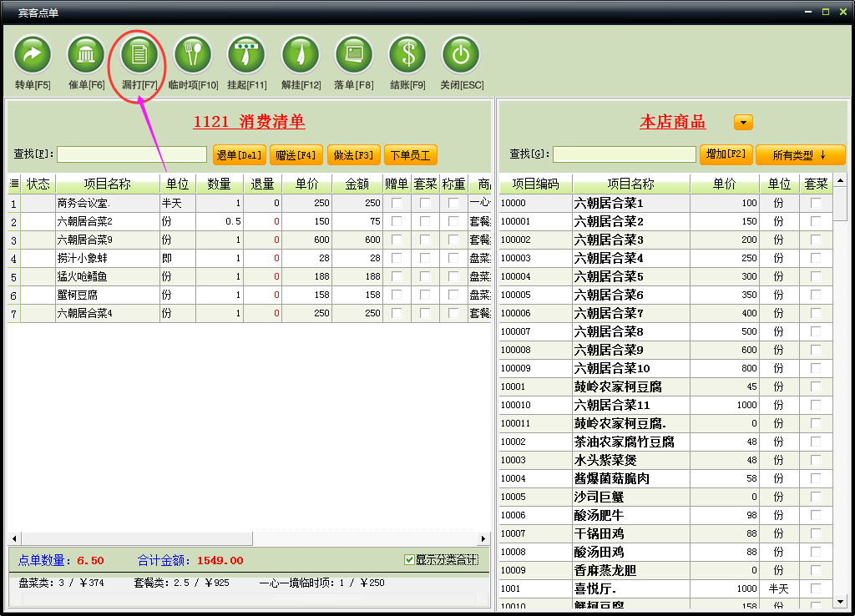Screen dimensions: 855x616
Task: Open 临时项 [F10] temporary item tool
Action: [193, 55]
